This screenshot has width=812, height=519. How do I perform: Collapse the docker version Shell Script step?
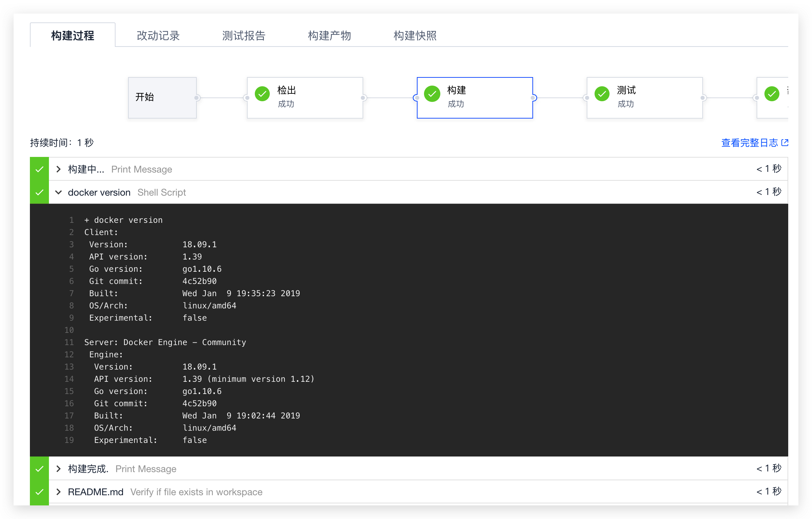coord(58,192)
